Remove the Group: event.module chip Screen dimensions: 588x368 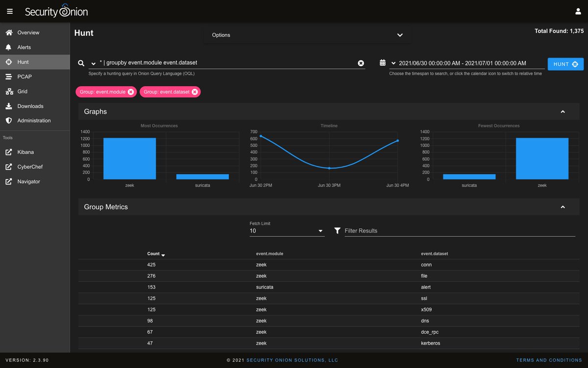click(131, 92)
